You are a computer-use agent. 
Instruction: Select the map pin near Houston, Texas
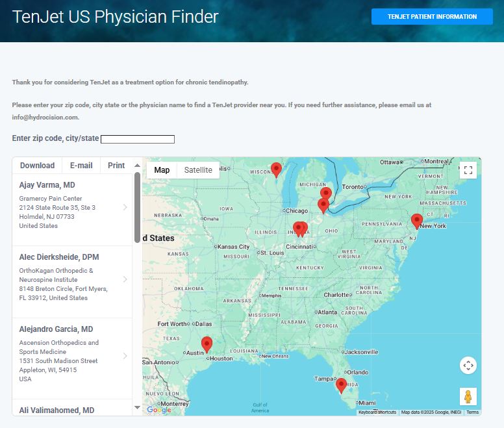coord(207,345)
